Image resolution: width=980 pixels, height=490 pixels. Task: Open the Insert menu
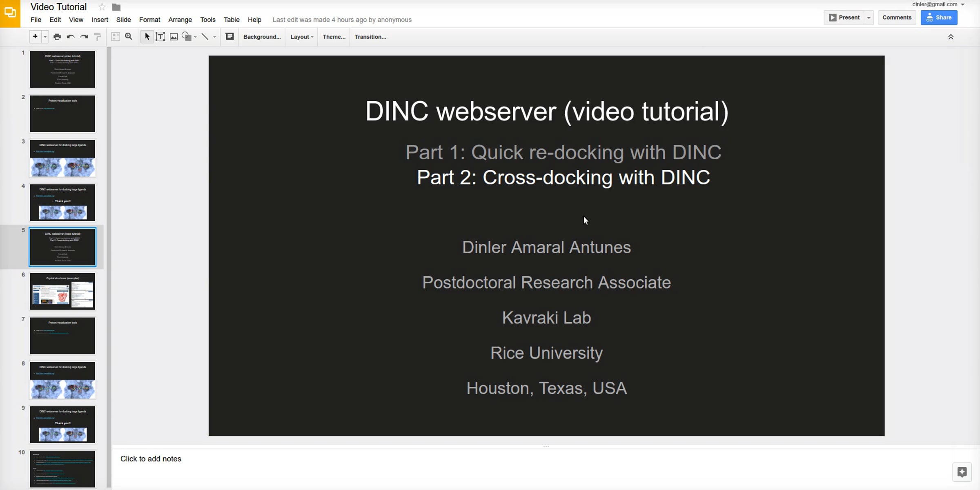point(100,20)
